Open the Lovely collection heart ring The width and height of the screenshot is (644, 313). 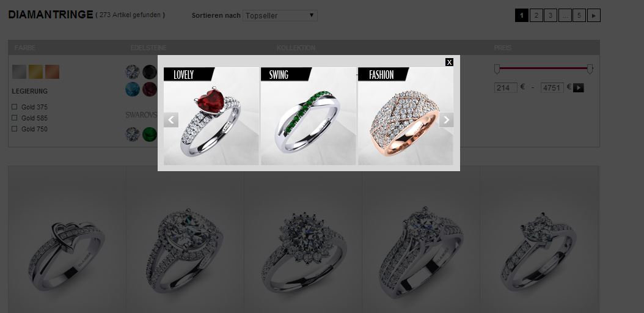pos(211,116)
